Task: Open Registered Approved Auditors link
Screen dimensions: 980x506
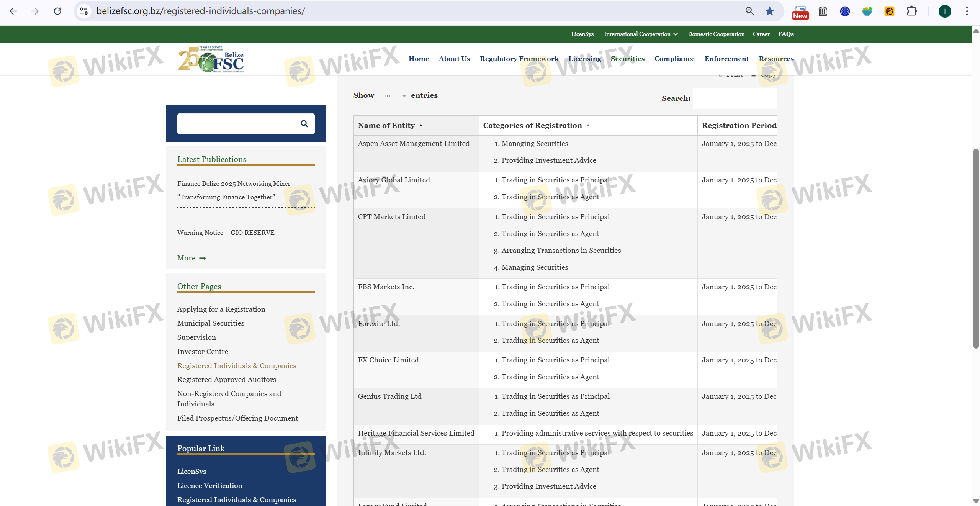Action: (x=226, y=380)
